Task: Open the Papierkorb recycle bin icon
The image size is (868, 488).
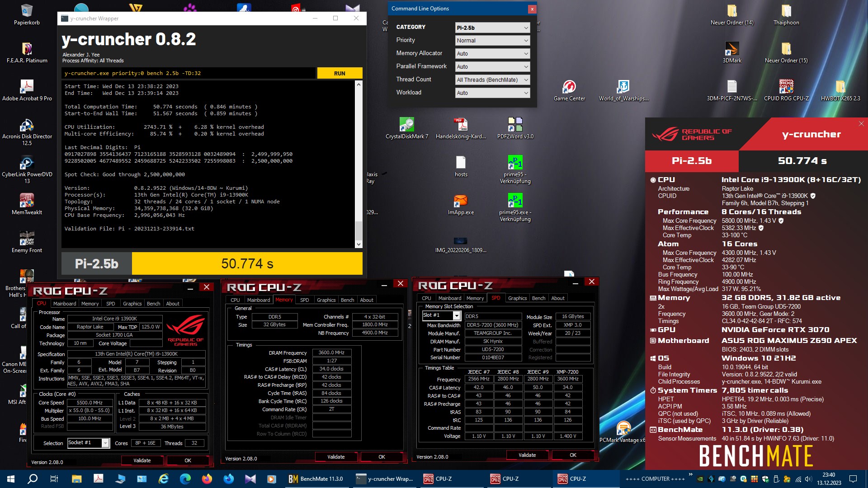Action: 27,14
